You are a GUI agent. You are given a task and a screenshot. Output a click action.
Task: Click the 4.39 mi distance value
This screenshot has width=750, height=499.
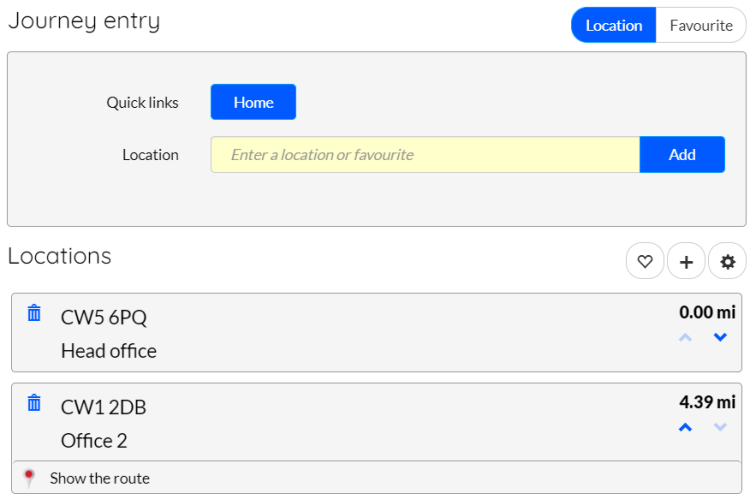pyautogui.click(x=707, y=402)
